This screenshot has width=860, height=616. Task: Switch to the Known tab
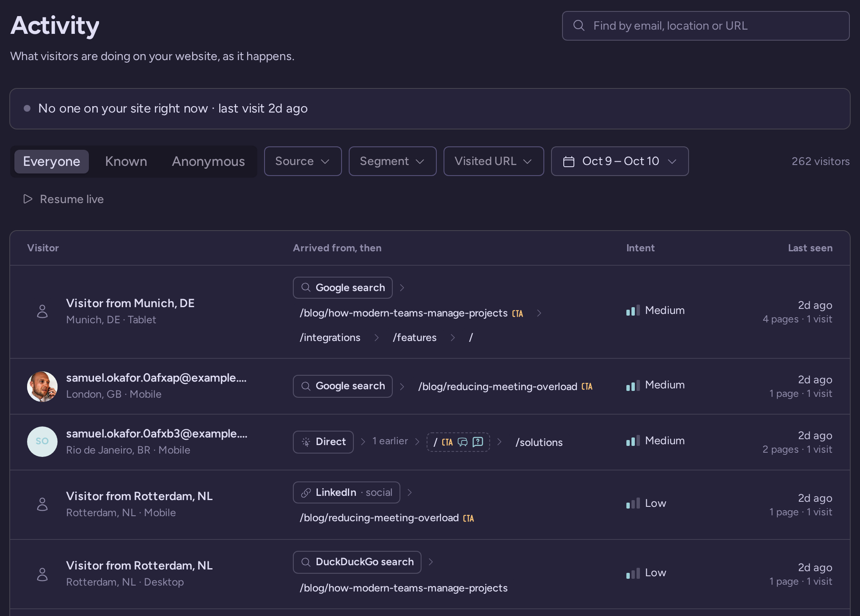126,161
